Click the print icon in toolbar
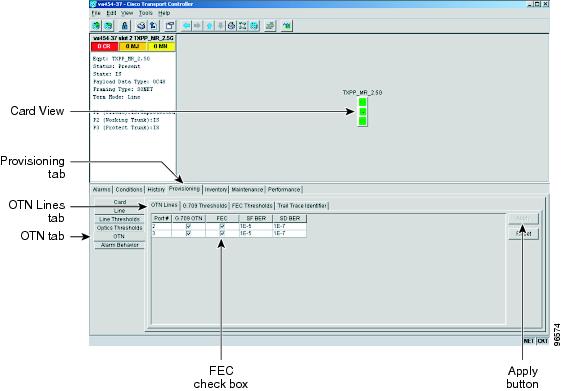The height and width of the screenshot is (391, 562). [x=141, y=26]
